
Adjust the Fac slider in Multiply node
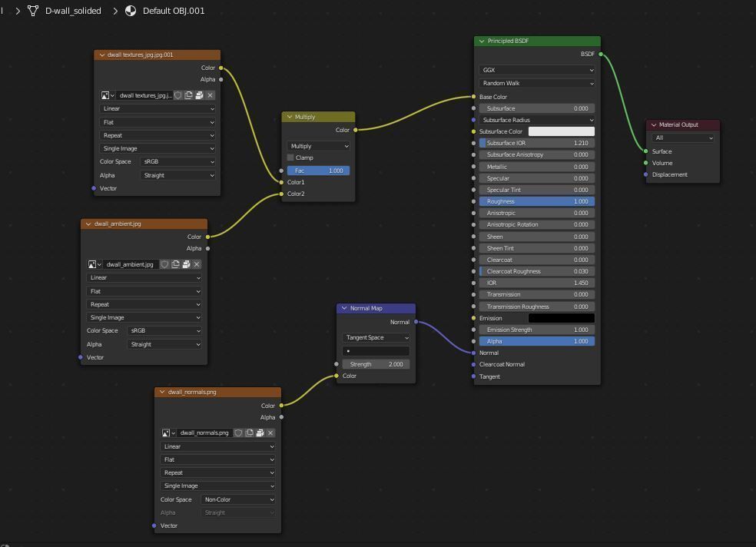(319, 171)
